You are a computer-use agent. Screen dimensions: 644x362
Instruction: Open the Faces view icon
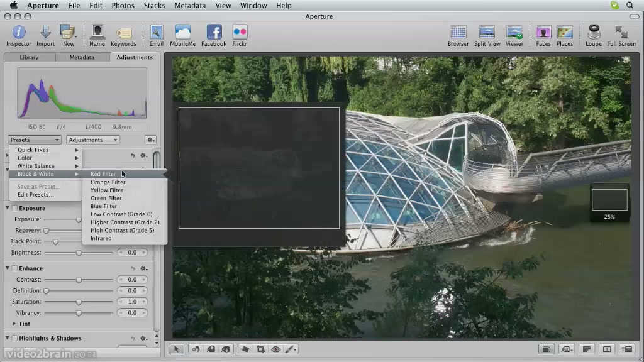coord(543,33)
